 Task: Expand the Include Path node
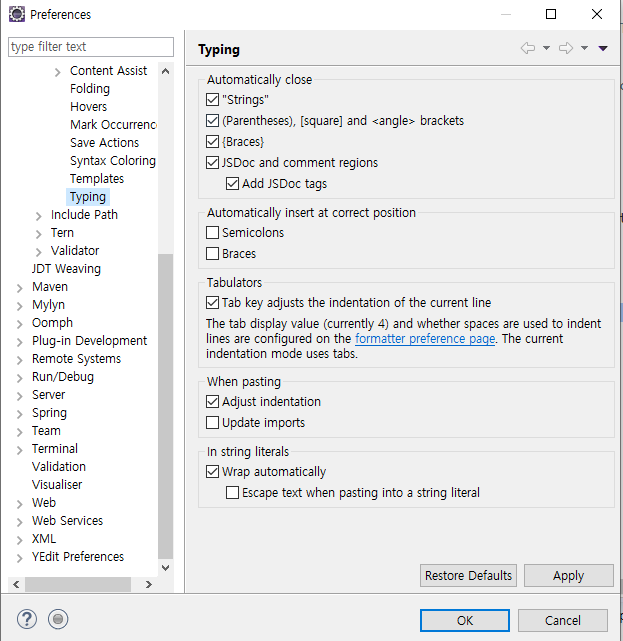point(38,216)
